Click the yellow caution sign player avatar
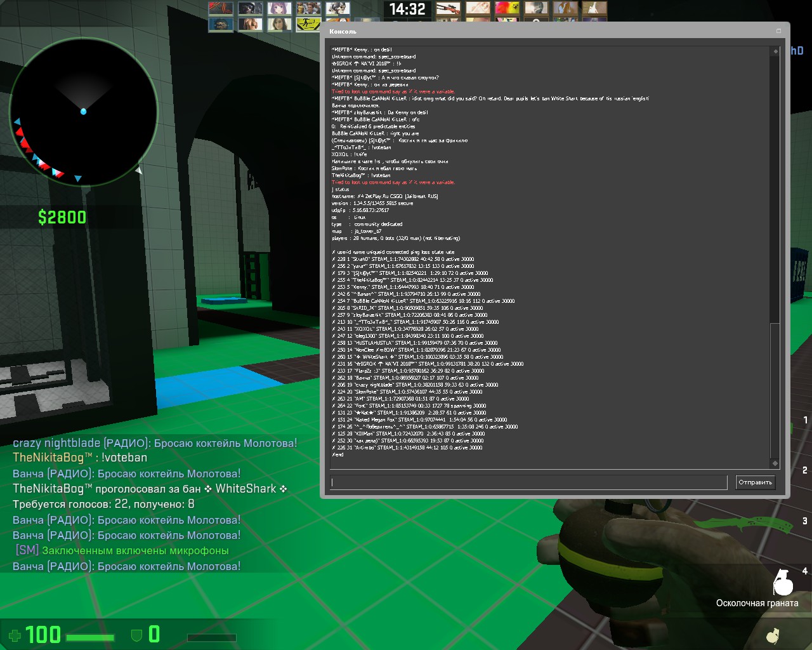The height and width of the screenshot is (650, 812). 308,25
